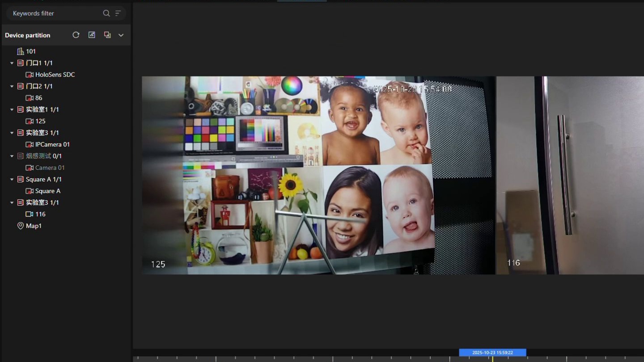Click the 15:59:22 timeline time marker
Image resolution: width=644 pixels, height=362 pixels.
(x=492, y=353)
